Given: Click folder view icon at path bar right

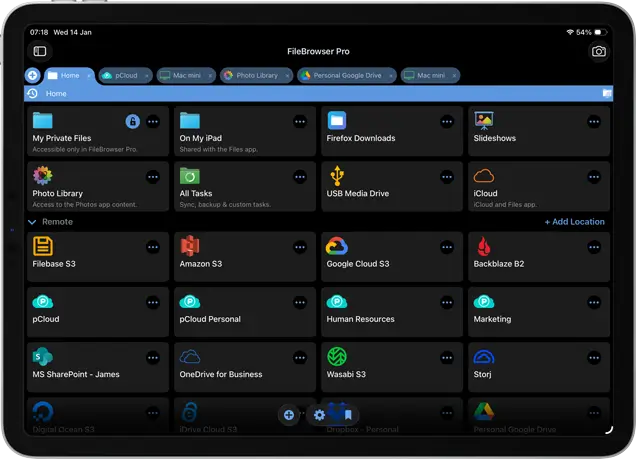Looking at the screenshot, I should 607,94.
